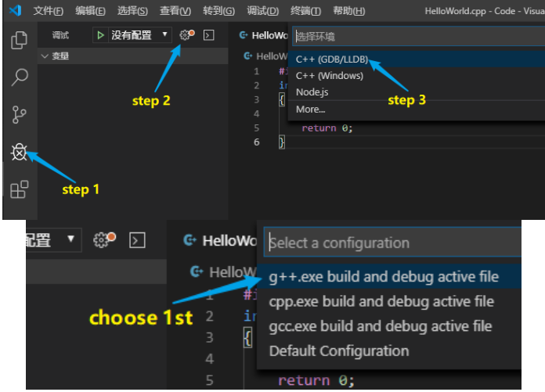The image size is (545, 392).
Task: Switch to HelloWorld tab in upper editor
Action: pyautogui.click(x=264, y=35)
